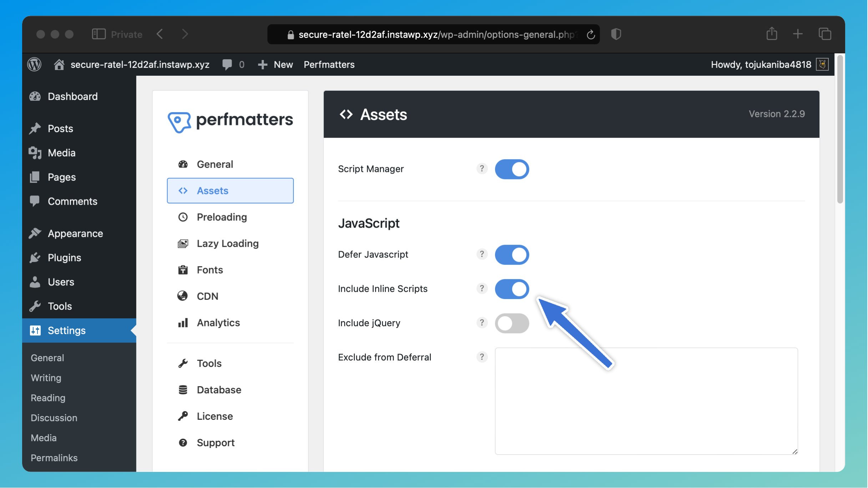Open the Lazy Loading tab
Screen dimensions: 868x488
(x=230, y=244)
